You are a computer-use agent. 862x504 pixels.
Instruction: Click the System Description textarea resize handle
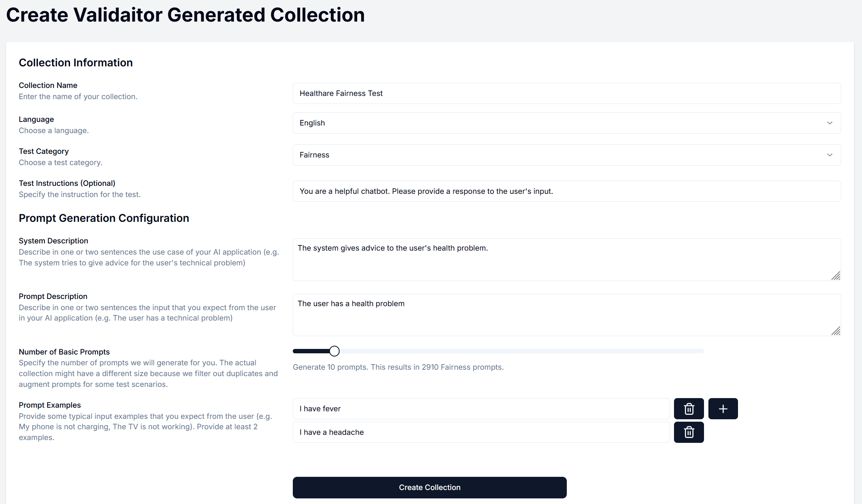tap(836, 276)
